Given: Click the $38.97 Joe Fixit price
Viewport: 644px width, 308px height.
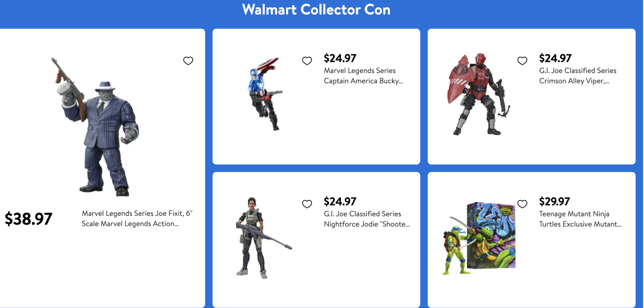Looking at the screenshot, I should (x=28, y=219).
